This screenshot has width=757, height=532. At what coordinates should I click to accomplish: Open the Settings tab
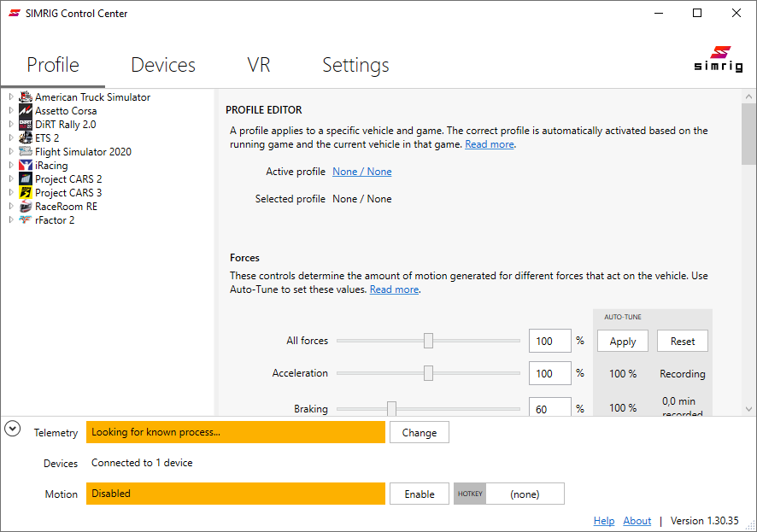click(355, 65)
